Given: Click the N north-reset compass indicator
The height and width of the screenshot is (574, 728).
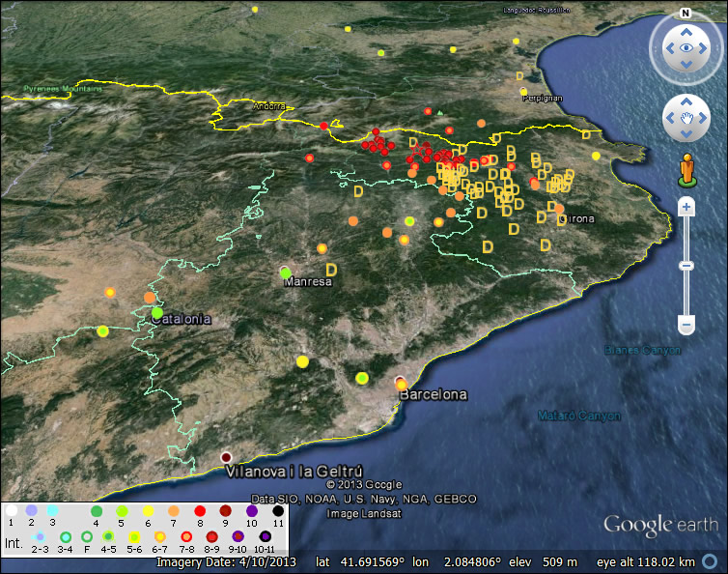Looking at the screenshot, I should pyautogui.click(x=686, y=14).
